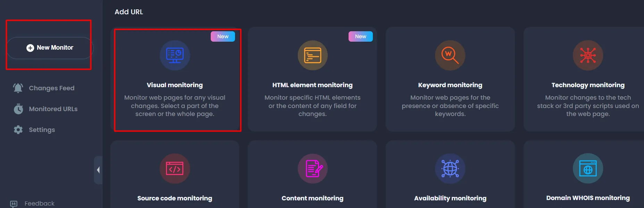Select the Keyword monitoring magnifier icon

(450, 55)
